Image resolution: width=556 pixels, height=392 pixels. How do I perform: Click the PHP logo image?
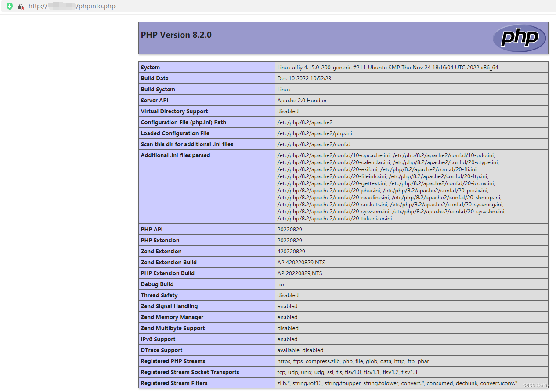click(x=519, y=38)
